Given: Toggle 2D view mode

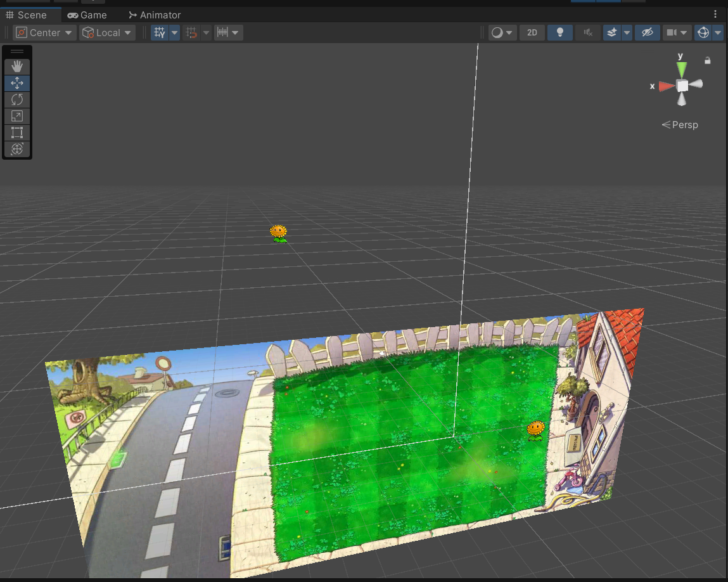Looking at the screenshot, I should [532, 32].
